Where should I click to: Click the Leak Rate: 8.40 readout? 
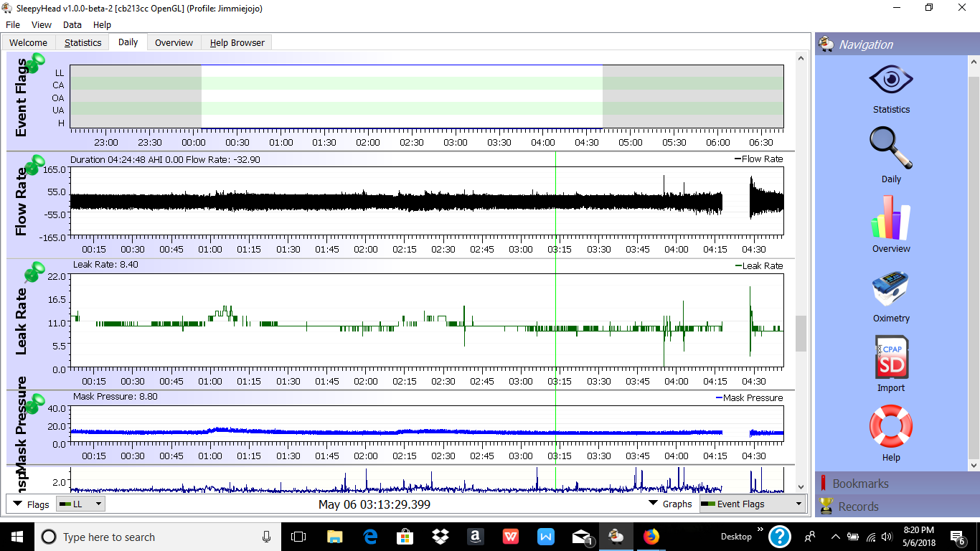click(x=105, y=264)
